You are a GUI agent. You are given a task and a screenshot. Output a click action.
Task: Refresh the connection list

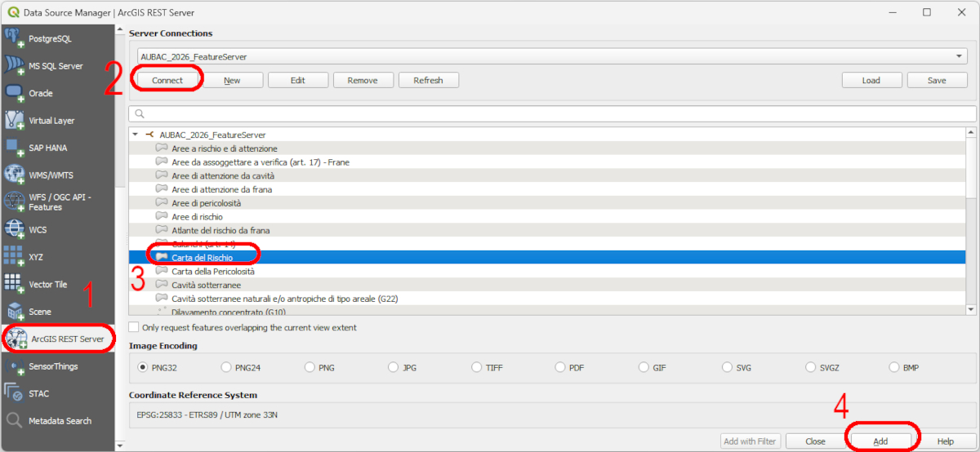[428, 80]
